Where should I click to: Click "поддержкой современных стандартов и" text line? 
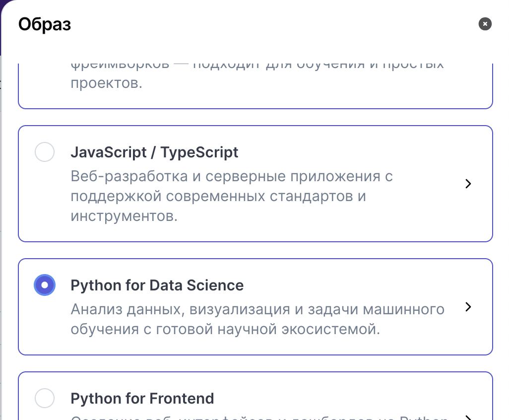point(218,196)
